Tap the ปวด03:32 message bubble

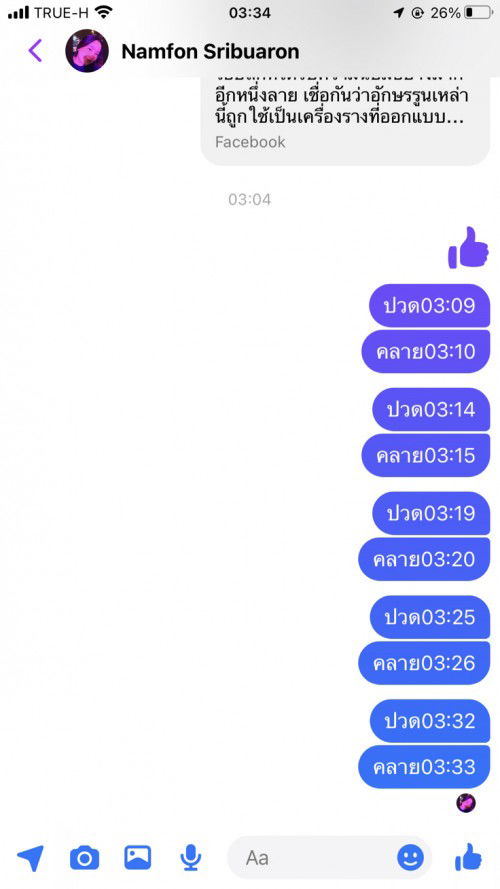[x=430, y=721]
